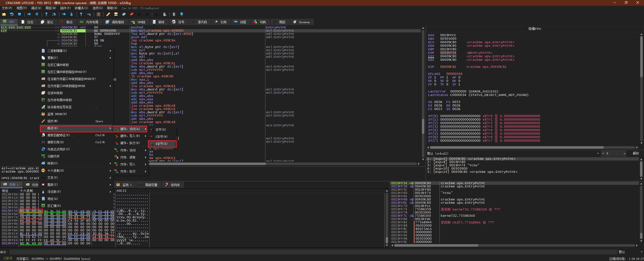This screenshot has width=644, height=261.
Task: Toggle the 解锁 lock for call arguments
Action: pyautogui.click(x=635, y=153)
